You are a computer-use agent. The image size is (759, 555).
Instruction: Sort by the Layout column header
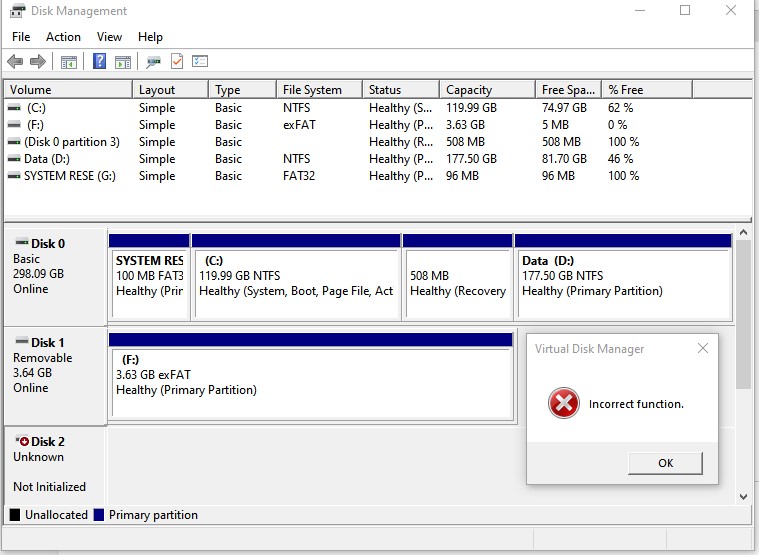pos(170,90)
